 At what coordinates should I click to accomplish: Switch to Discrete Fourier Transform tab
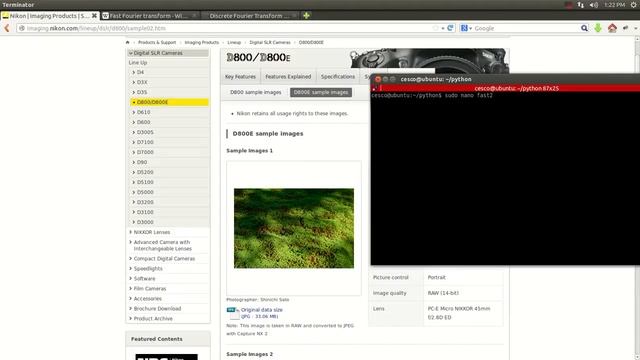[x=250, y=16]
